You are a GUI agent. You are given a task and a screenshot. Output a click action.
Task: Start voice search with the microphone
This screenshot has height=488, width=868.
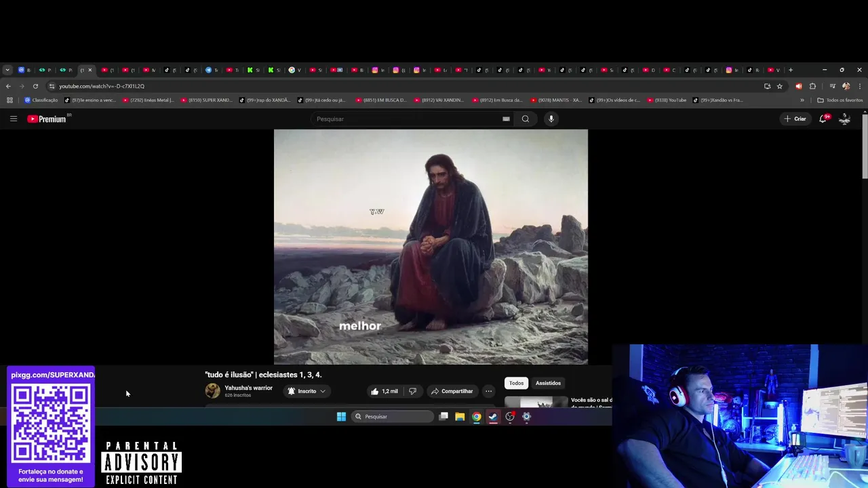point(551,119)
